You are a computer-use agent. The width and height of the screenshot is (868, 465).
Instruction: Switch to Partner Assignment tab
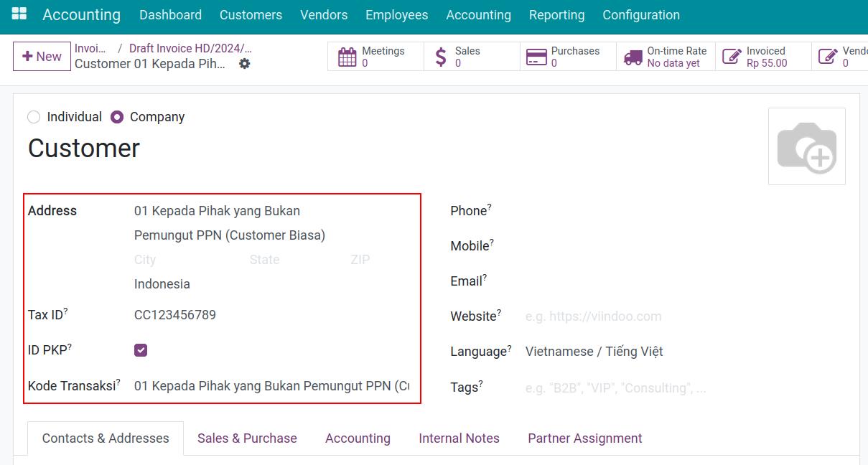coord(584,438)
